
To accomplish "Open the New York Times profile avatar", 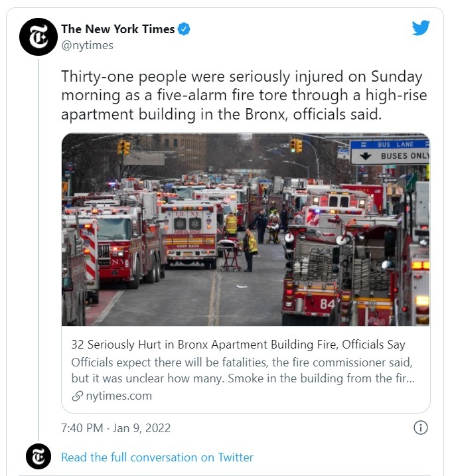I will (38, 37).
